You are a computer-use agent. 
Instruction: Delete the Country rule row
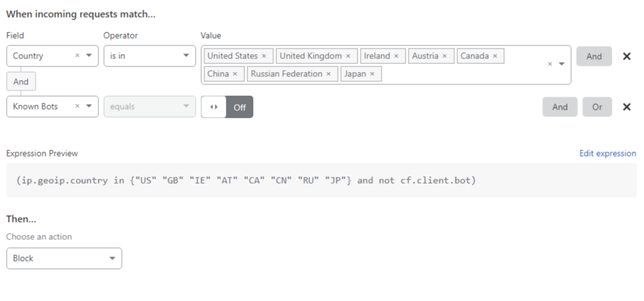pos(626,56)
